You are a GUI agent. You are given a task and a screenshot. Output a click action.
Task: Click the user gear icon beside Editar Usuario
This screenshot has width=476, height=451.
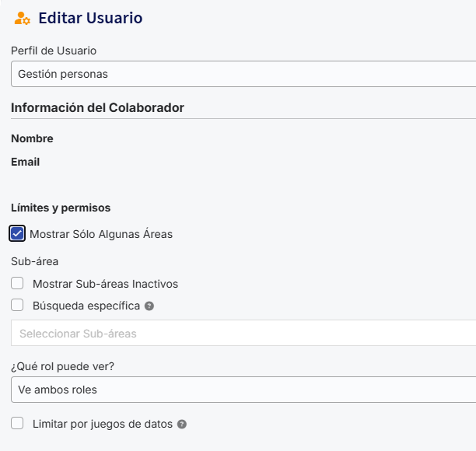(x=23, y=18)
